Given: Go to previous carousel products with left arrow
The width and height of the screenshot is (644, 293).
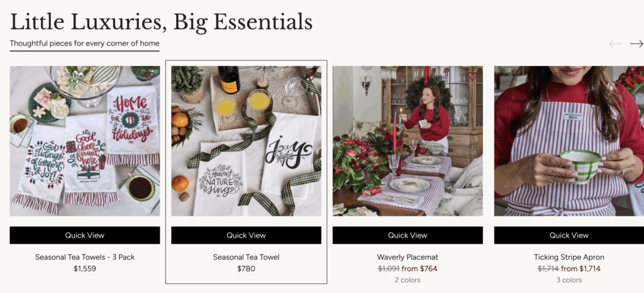Looking at the screenshot, I should (615, 44).
